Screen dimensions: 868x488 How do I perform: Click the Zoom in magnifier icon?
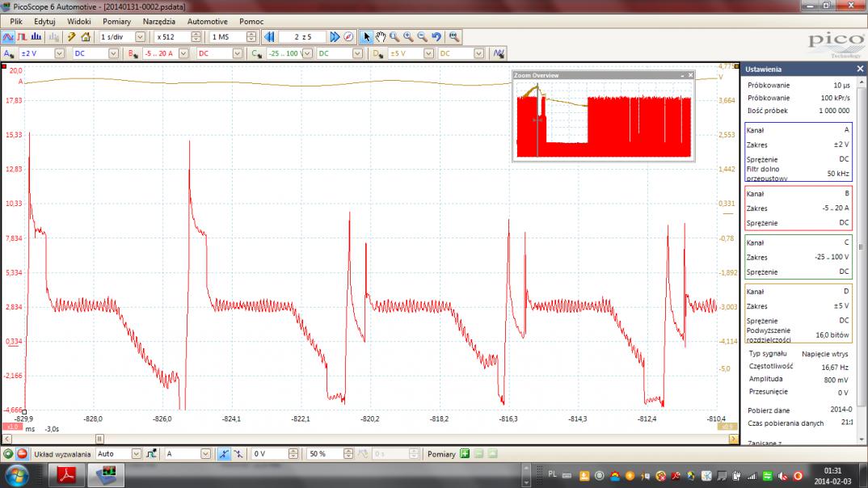408,37
